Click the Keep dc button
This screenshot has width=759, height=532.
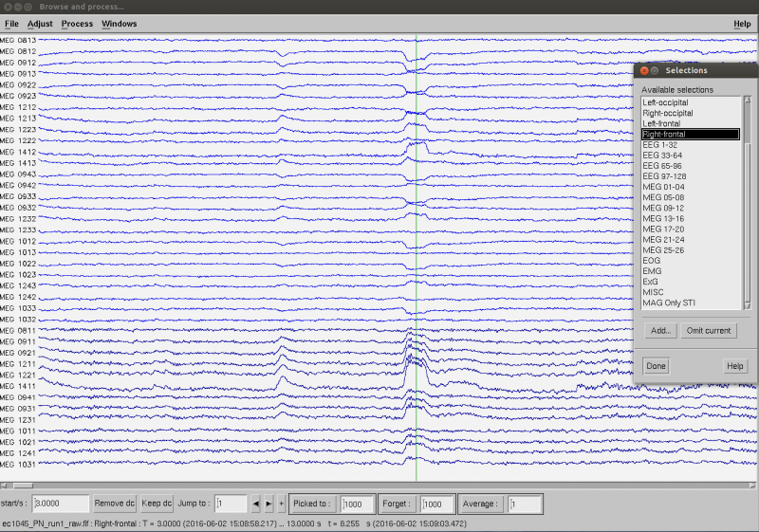[x=157, y=504]
